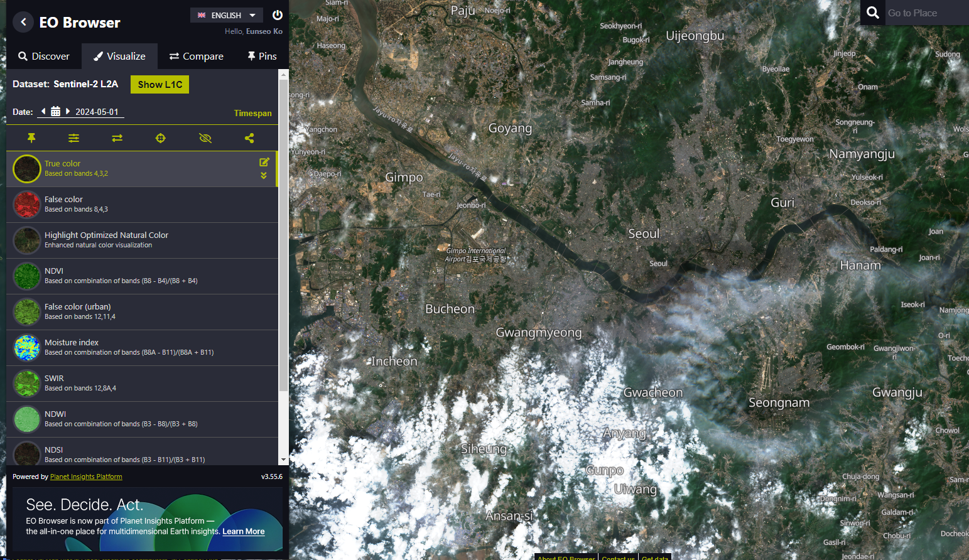Click the Learn More link
The width and height of the screenshot is (969, 560).
click(244, 531)
